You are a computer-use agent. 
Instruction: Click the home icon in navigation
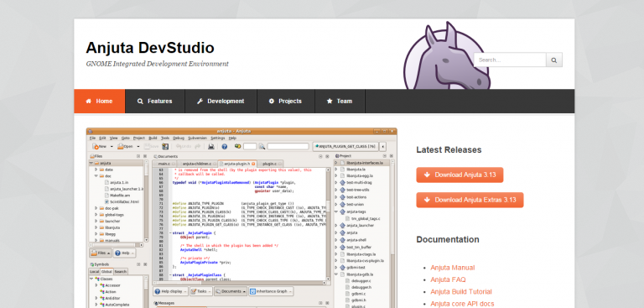[x=88, y=102]
